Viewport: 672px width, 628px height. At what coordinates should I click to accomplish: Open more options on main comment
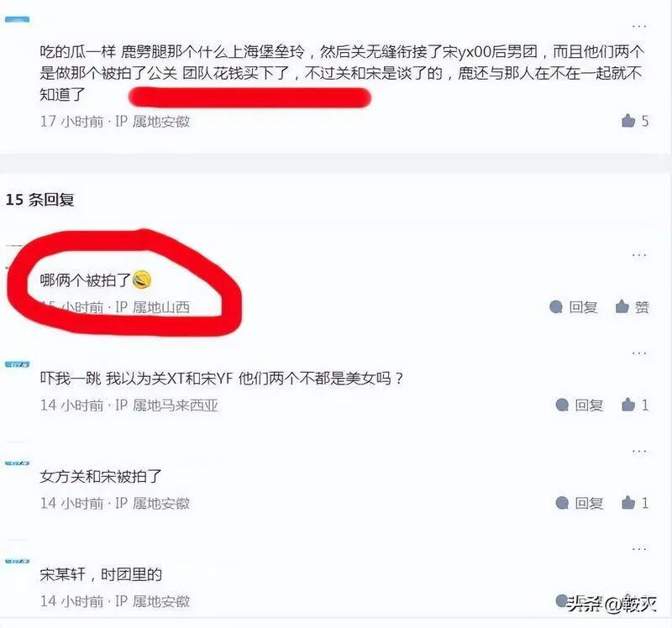tap(638, 26)
